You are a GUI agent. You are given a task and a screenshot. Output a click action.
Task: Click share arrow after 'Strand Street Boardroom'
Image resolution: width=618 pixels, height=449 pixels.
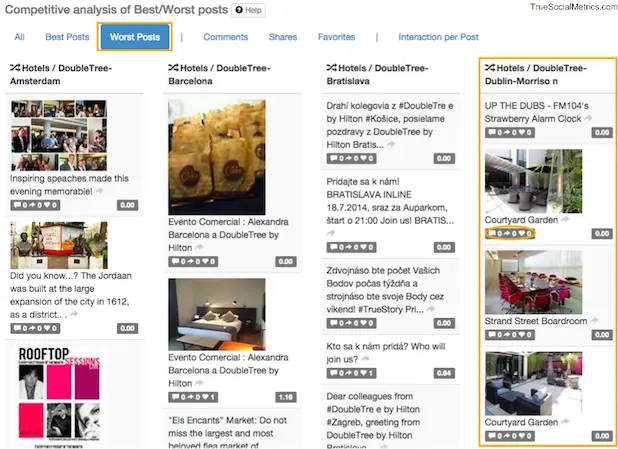click(594, 320)
